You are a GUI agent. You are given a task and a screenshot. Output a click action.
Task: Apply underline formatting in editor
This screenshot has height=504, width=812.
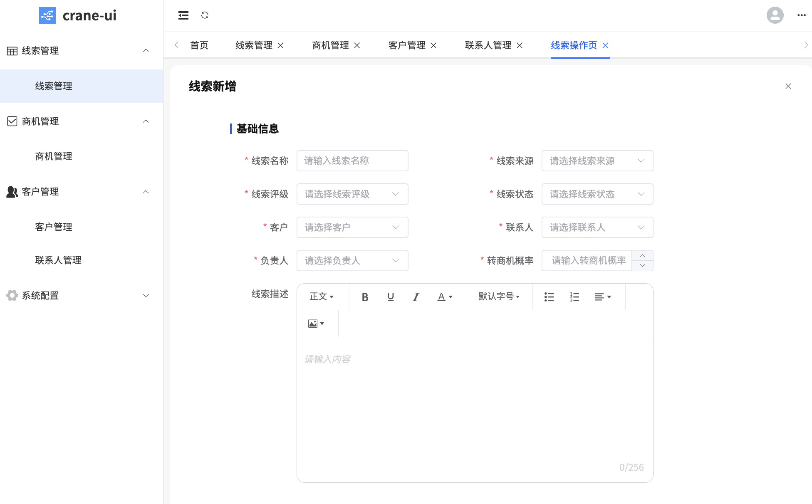coord(391,297)
